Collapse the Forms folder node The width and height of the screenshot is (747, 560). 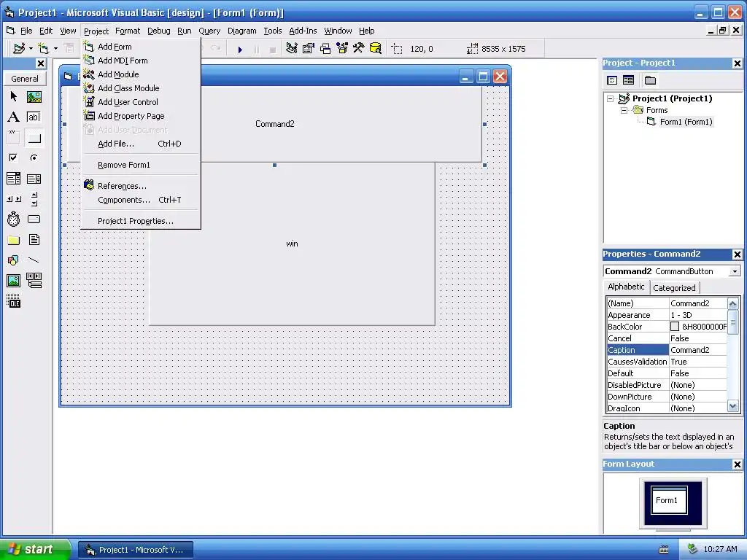click(x=624, y=111)
